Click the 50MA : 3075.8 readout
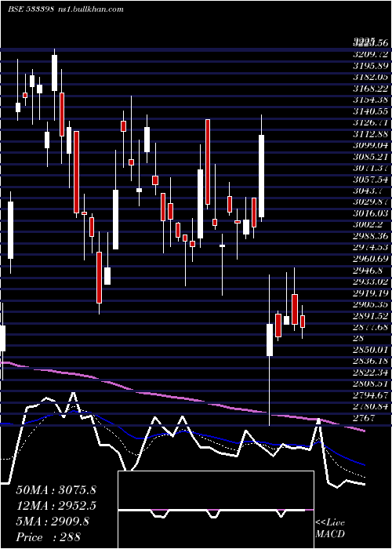 pyautogui.click(x=56, y=490)
